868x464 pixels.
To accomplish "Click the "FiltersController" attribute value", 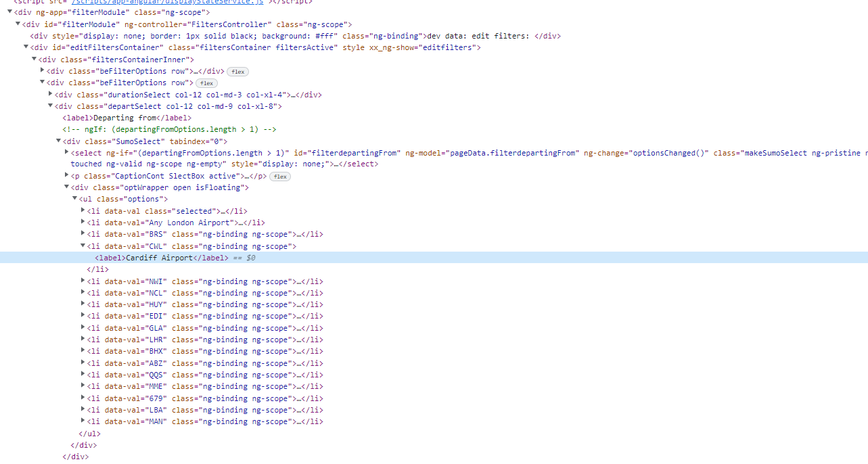I will pos(229,24).
